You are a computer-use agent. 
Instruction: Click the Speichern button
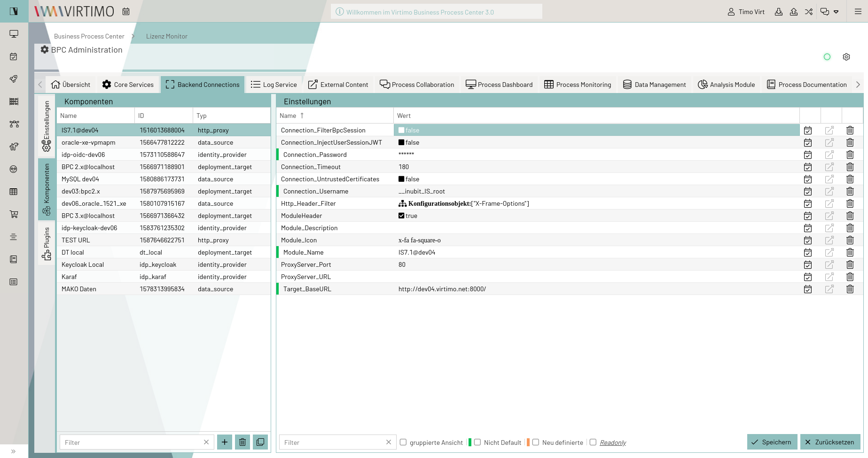coord(772,442)
